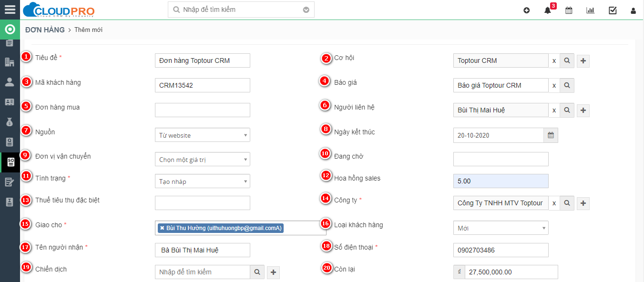
Task: Click the Hoa hồng sales label
Action: [358, 178]
